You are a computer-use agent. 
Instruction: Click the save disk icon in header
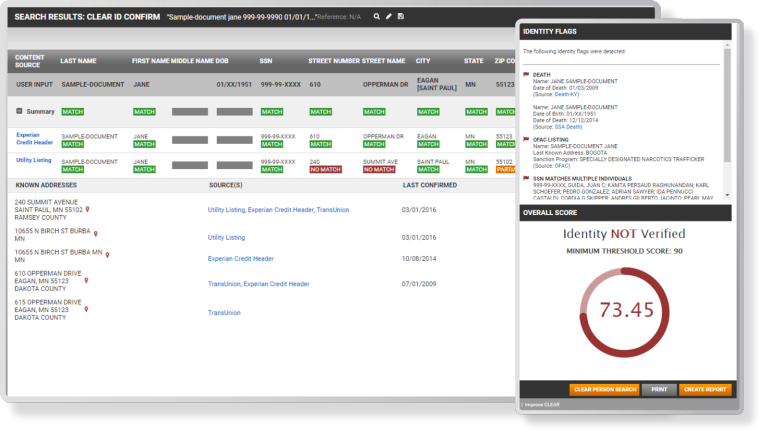402,17
